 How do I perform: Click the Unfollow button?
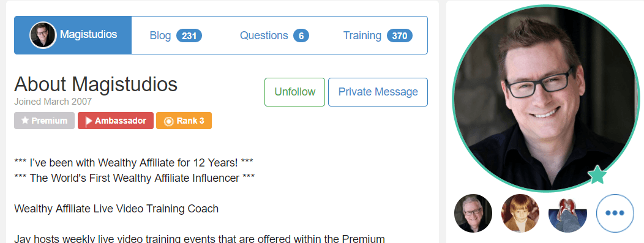click(295, 92)
